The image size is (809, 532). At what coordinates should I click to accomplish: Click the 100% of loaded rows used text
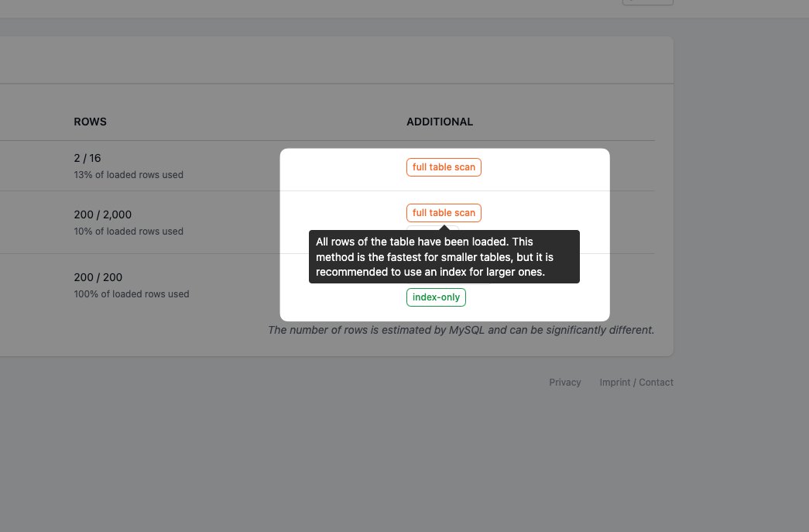132,294
